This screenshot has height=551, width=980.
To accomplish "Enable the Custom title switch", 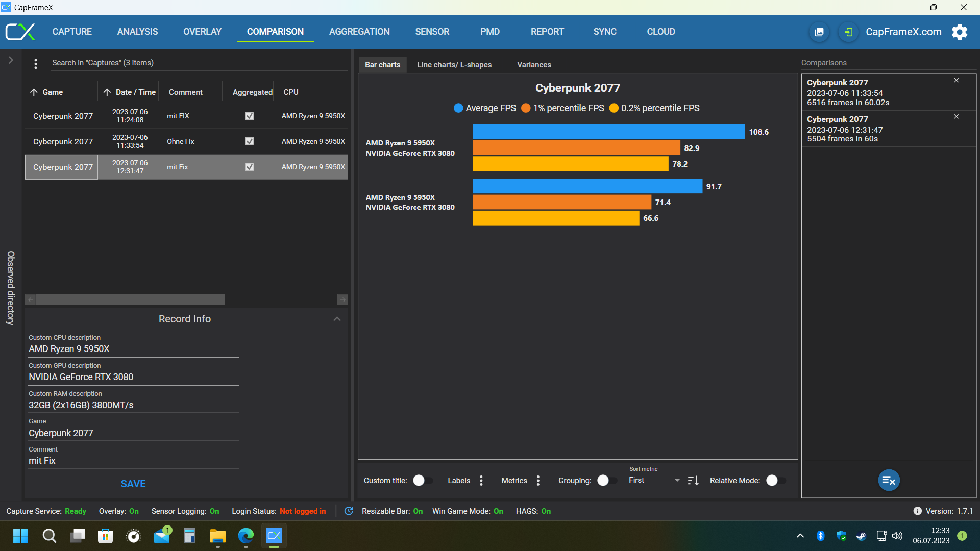I will point(423,481).
